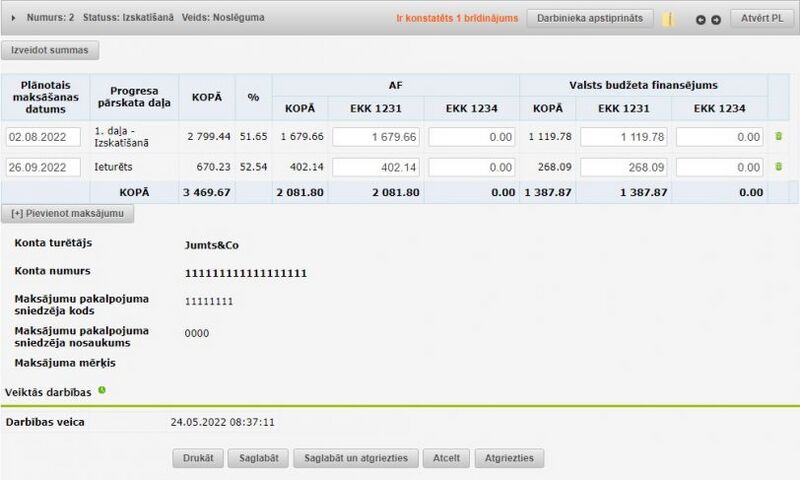800x480 pixels.
Task: Delete the 02.08.2022 payment row
Action: [x=779, y=136]
